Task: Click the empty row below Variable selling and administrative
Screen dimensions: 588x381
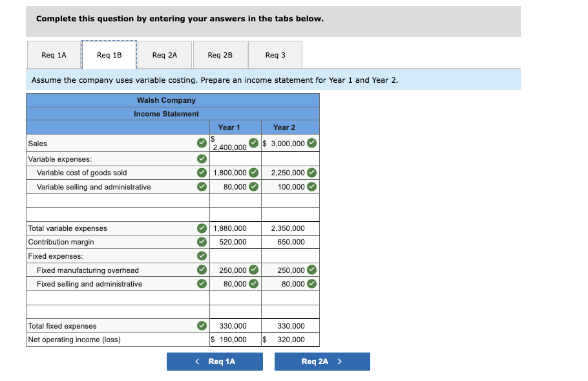Action: [x=116, y=201]
